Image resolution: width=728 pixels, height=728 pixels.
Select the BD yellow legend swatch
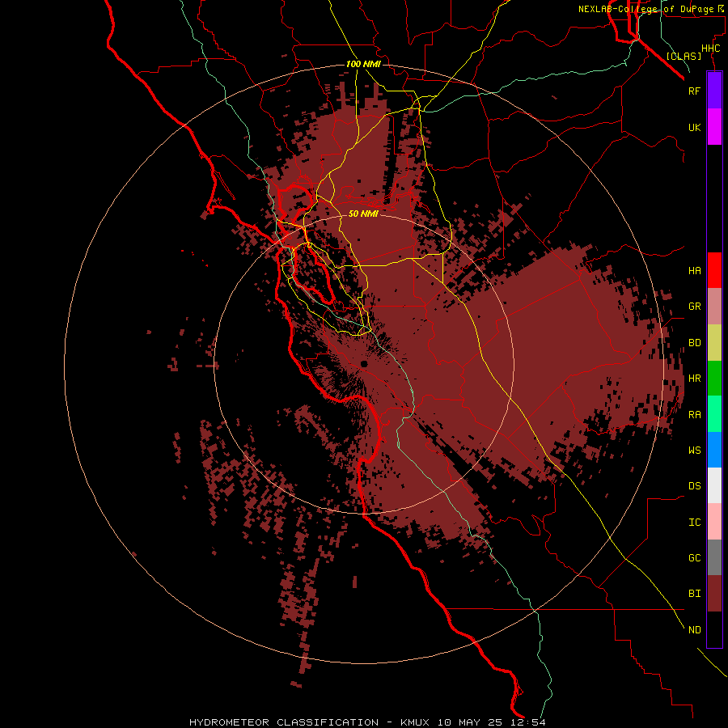tap(714, 343)
